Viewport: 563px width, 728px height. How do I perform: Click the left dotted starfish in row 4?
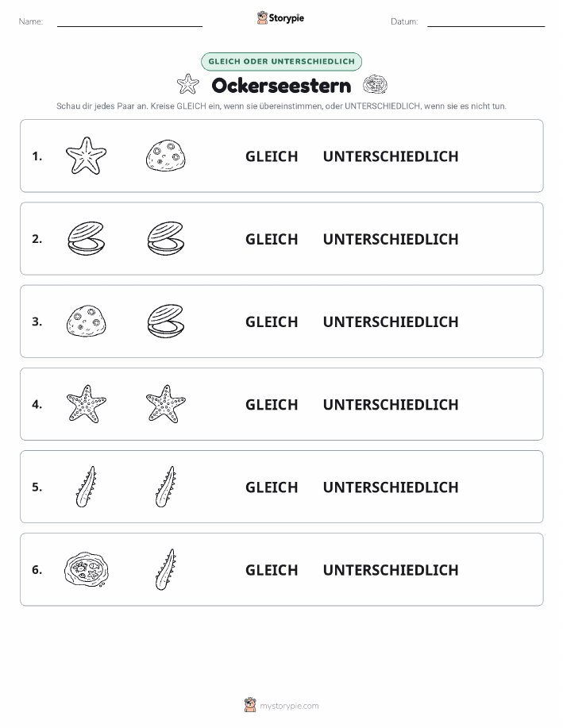[86, 404]
